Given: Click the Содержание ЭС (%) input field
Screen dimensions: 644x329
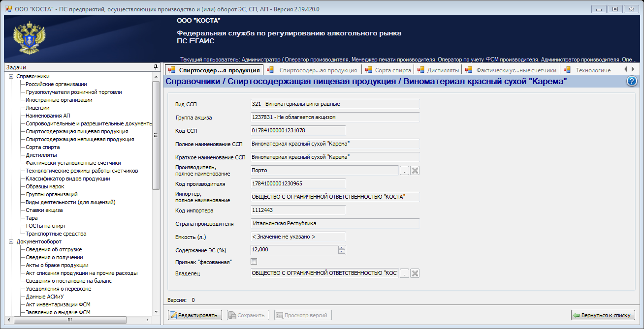Looking at the screenshot, I should [294, 250].
